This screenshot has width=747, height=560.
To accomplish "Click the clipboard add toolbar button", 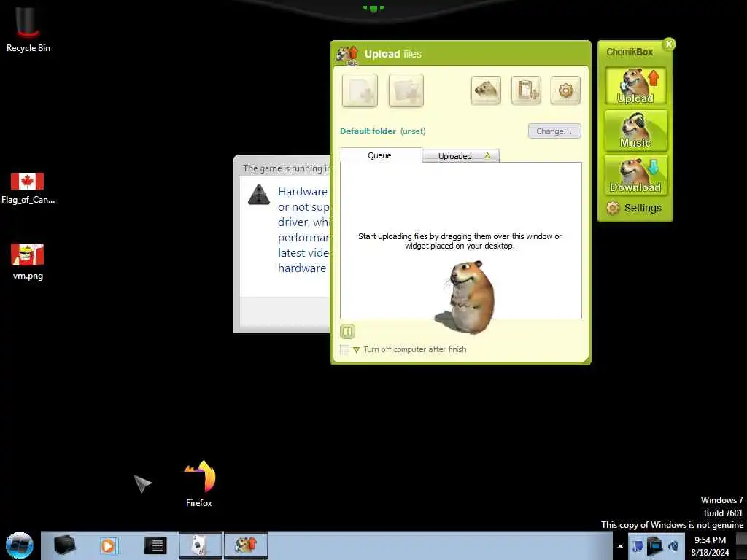I will 526,90.
